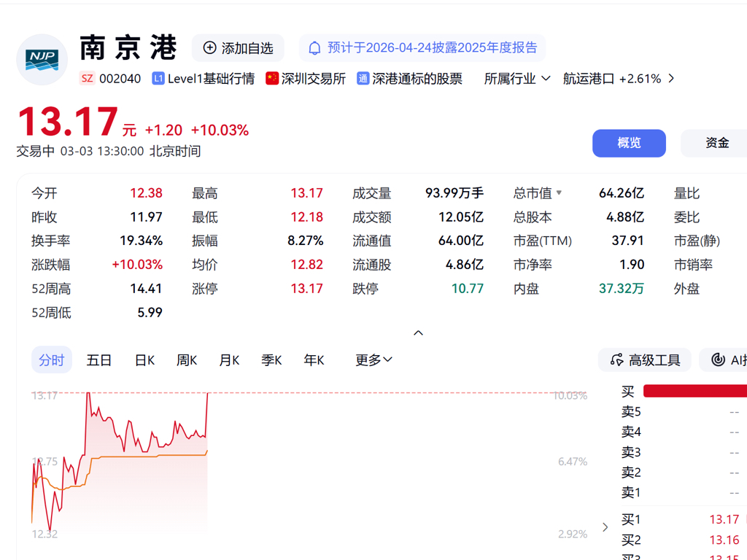
Task: Click the 跌停 value 10.77
Action: (x=468, y=289)
